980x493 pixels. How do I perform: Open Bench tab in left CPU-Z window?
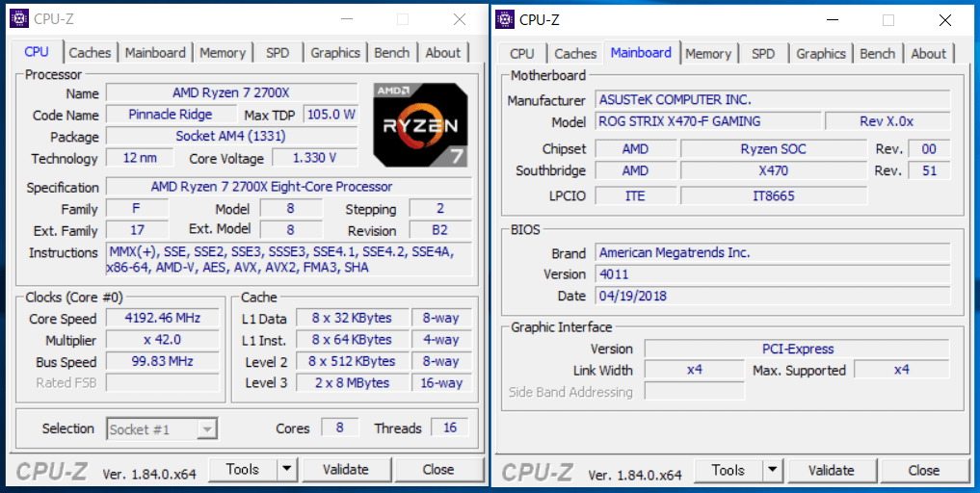pos(392,53)
